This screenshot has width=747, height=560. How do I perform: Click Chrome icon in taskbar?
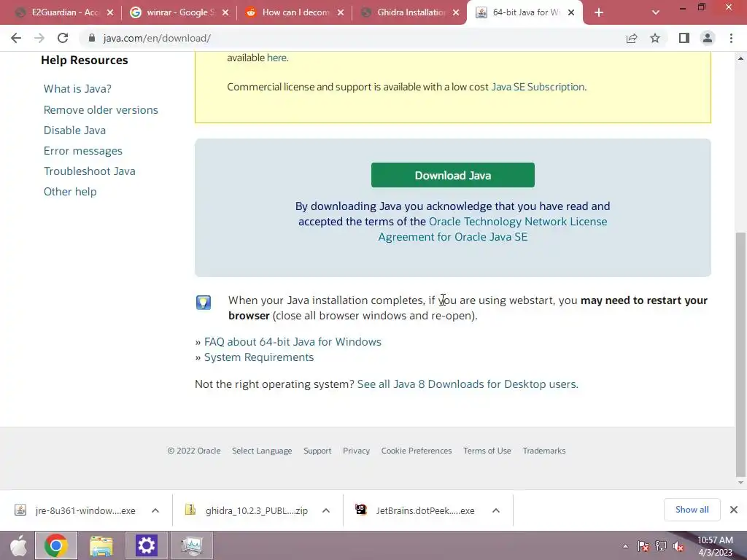[56, 545]
